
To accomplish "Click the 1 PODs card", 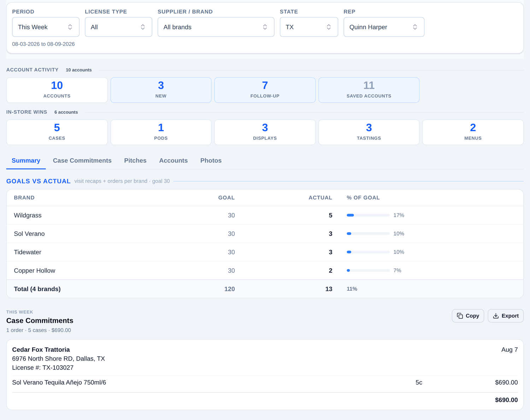I will pyautogui.click(x=161, y=132).
